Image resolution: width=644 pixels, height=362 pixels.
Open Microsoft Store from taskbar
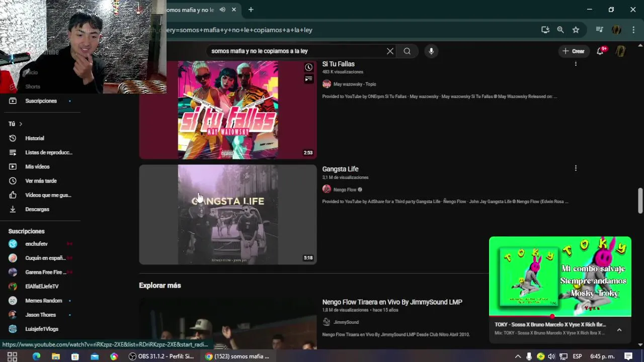coord(75,356)
